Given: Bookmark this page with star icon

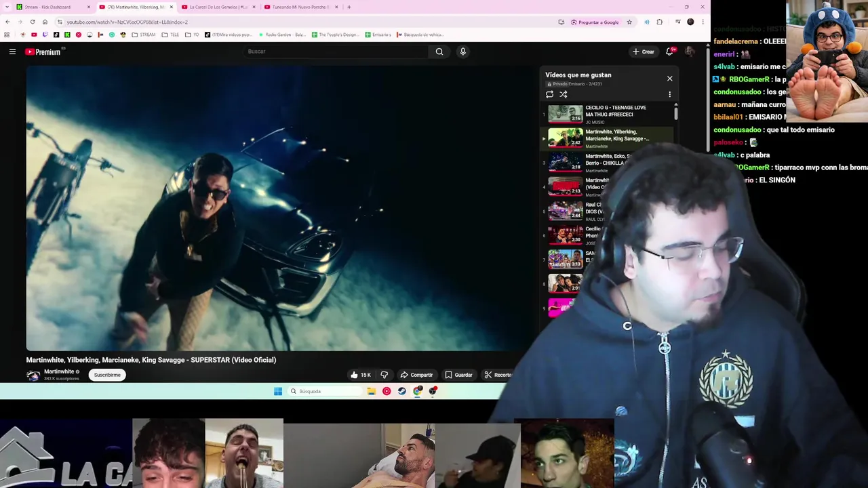Looking at the screenshot, I should point(629,22).
